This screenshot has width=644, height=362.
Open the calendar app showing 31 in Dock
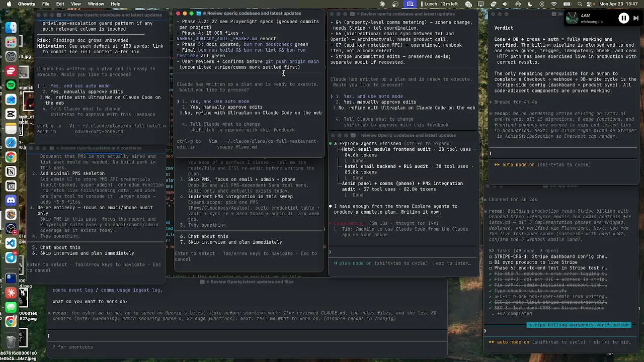tap(11, 186)
